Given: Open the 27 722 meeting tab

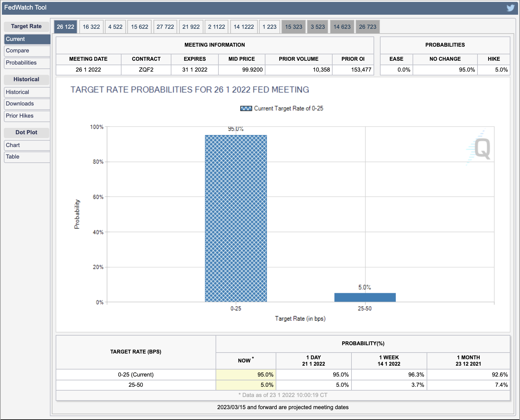Looking at the screenshot, I should (165, 27).
